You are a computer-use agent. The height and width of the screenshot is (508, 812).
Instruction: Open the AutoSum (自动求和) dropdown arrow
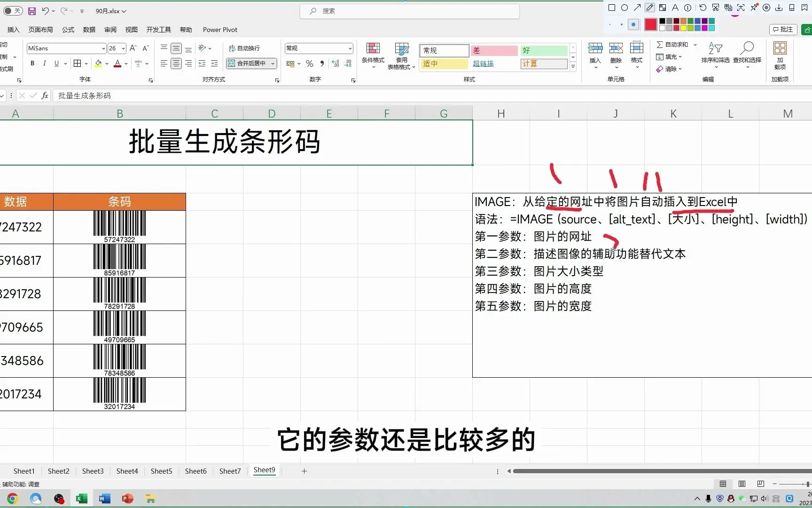click(695, 45)
